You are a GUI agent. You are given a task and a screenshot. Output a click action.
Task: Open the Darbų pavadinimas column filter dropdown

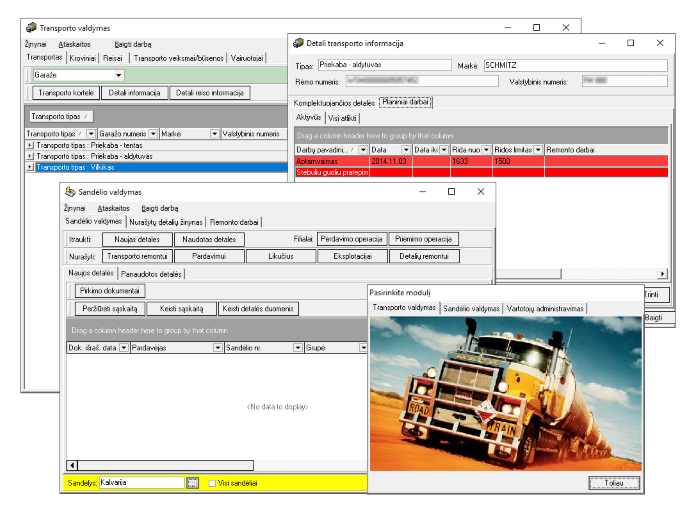(363, 150)
